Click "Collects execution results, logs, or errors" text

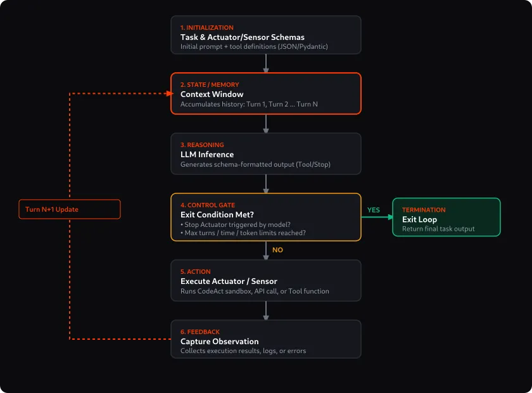pyautogui.click(x=243, y=351)
